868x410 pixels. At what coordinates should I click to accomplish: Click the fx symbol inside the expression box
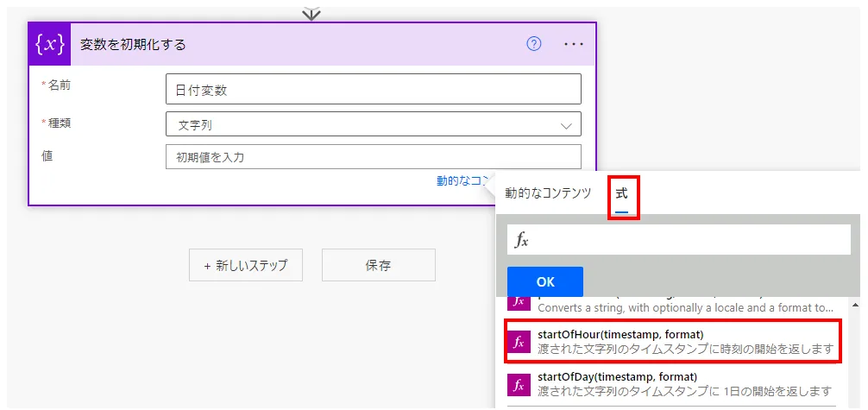click(x=522, y=241)
